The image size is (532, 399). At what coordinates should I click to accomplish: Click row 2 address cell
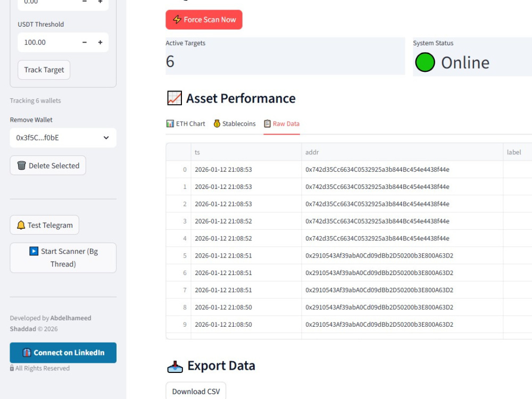(402, 204)
